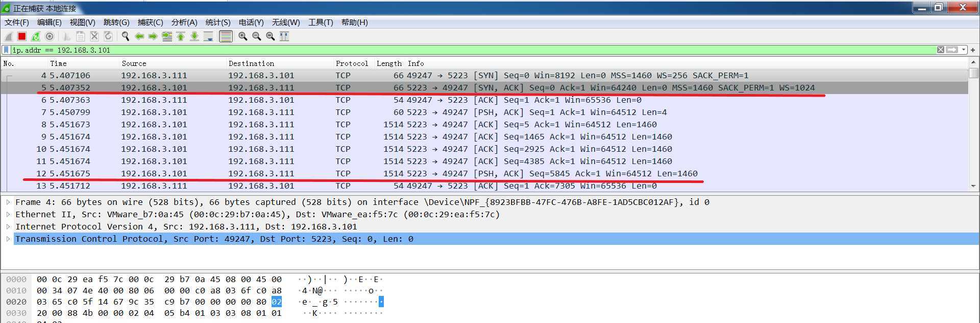Toggle packet colorization rules
Screen dimensions: 980x323
point(226,36)
